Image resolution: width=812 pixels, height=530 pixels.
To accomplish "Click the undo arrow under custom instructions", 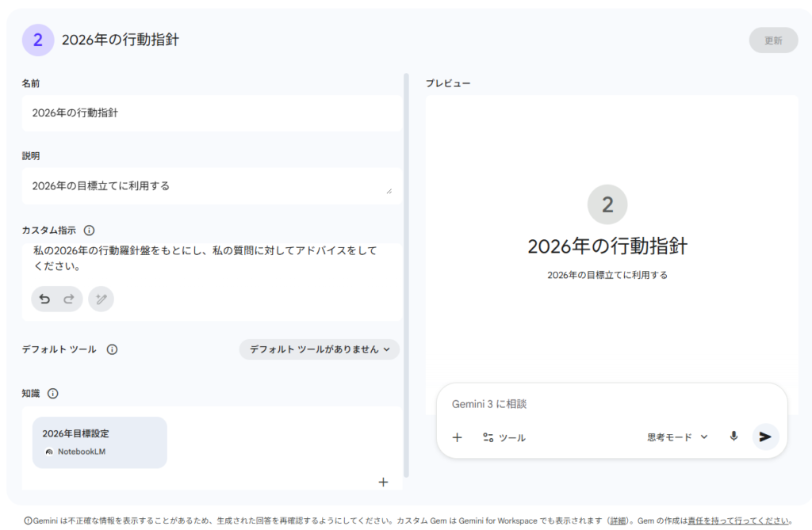I will [45, 299].
